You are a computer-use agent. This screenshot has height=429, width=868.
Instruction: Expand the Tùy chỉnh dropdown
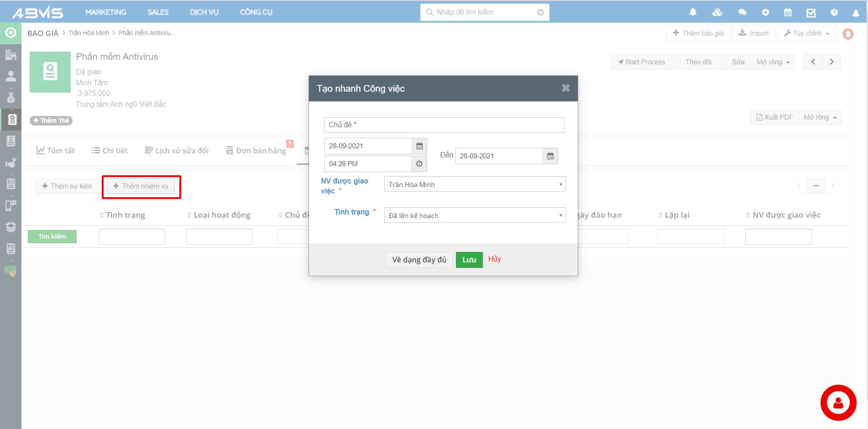tap(806, 33)
